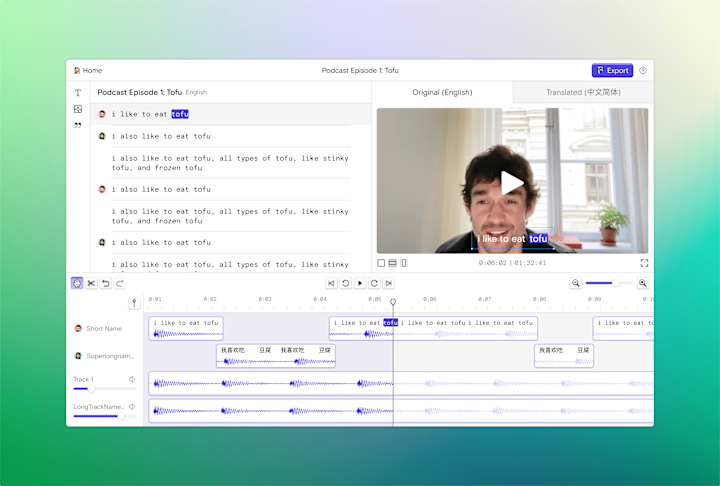Screen dimensions: 720x486
Task: Select the portrait layout icon under video
Action: (x=404, y=263)
